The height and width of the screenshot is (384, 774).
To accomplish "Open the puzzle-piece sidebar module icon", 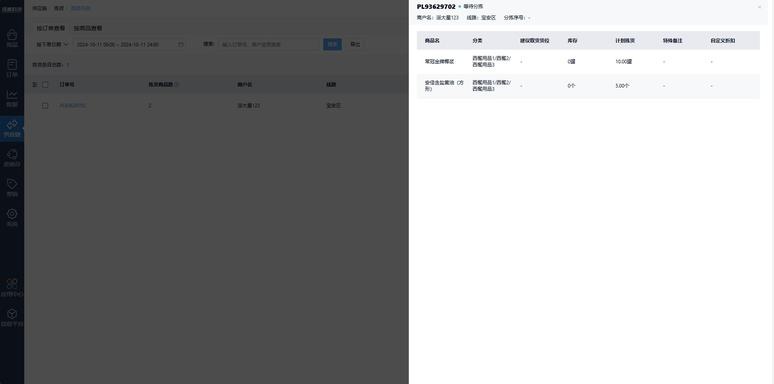I will tap(12, 154).
